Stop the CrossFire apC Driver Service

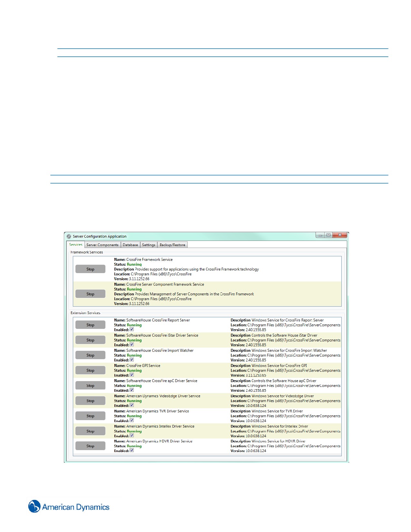pyautogui.click(x=90, y=386)
